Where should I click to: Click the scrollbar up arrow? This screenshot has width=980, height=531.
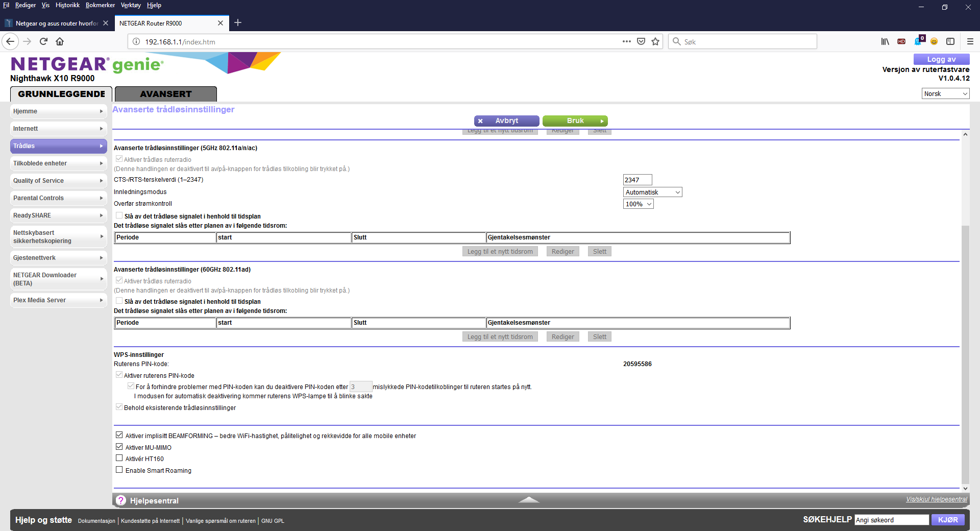pos(965,134)
